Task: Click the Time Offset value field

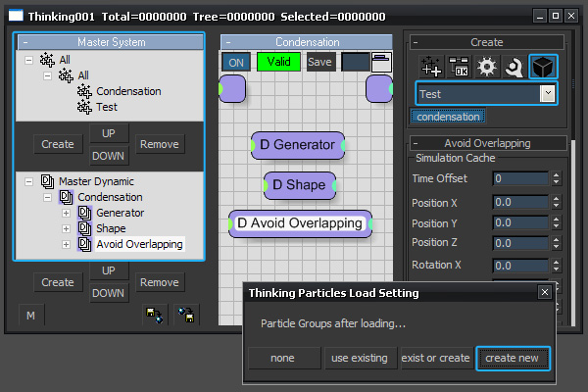Action: pos(520,178)
